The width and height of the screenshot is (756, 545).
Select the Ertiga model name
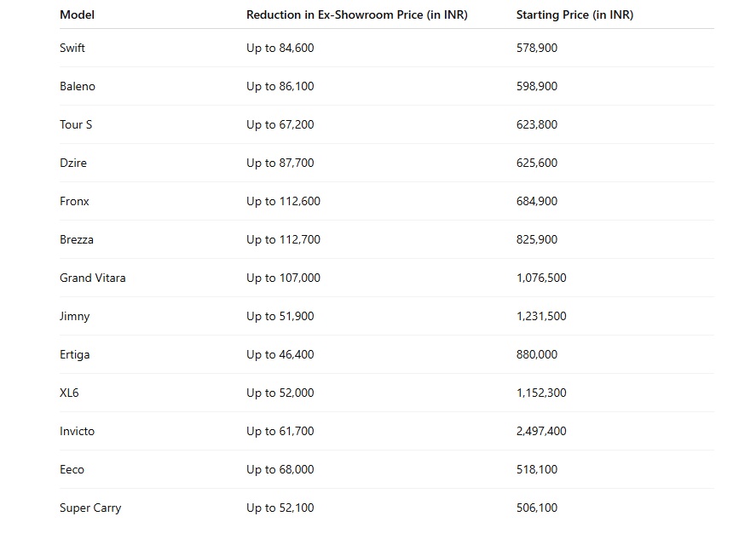click(74, 354)
